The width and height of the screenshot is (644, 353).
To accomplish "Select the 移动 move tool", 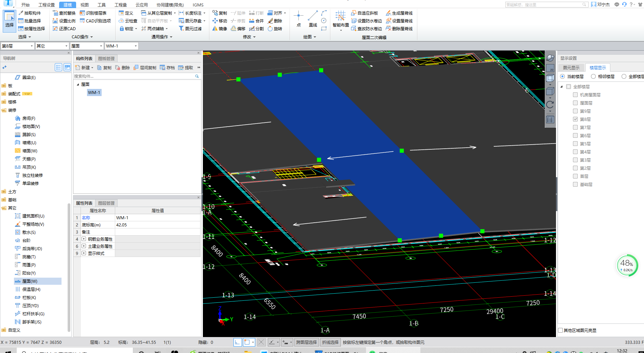I will [x=220, y=21].
